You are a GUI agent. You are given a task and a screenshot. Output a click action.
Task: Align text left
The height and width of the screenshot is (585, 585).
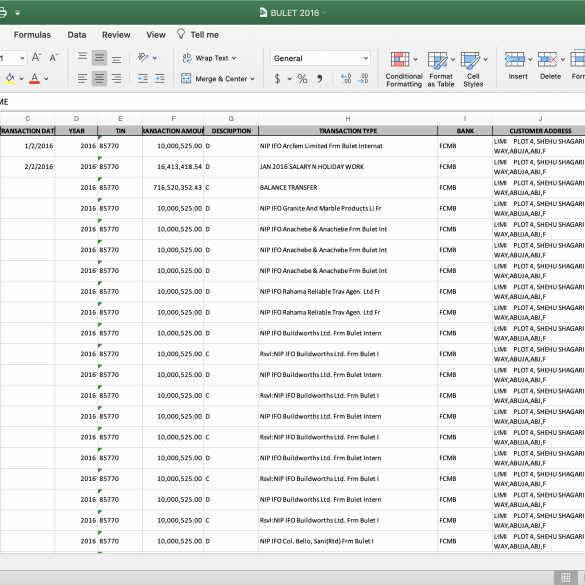(82, 78)
